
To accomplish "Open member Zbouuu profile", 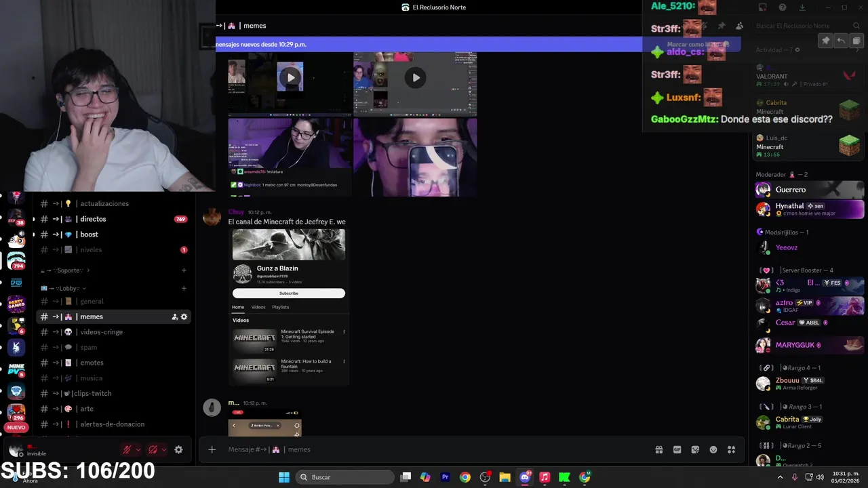I will [809, 384].
